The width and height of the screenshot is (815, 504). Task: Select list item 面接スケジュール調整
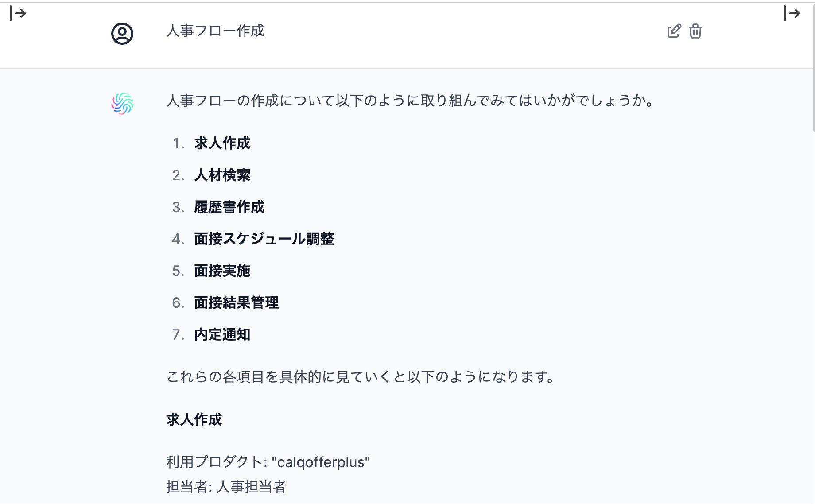pos(264,239)
